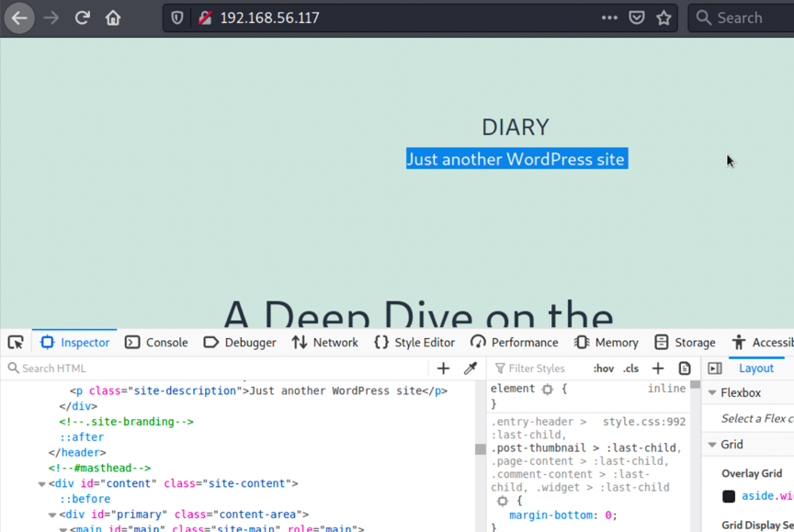
Task: Select the .site-branding comment line
Action: [126, 422]
